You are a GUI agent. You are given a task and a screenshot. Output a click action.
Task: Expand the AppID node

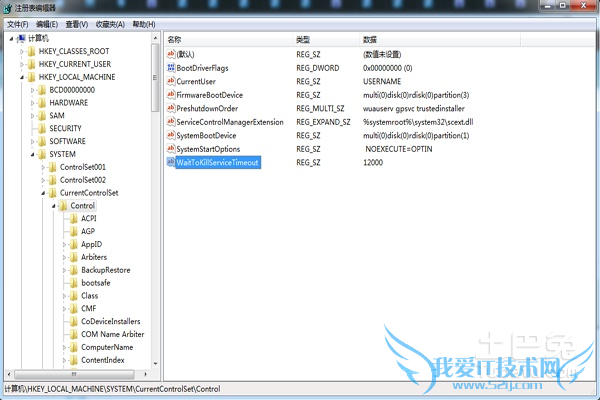[64, 245]
